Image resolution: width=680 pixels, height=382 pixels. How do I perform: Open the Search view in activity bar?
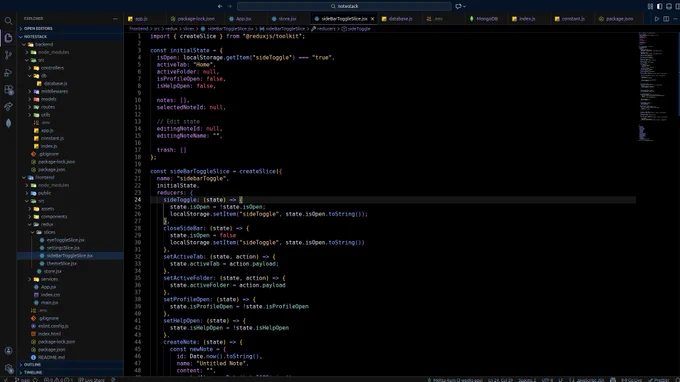click(x=8, y=21)
